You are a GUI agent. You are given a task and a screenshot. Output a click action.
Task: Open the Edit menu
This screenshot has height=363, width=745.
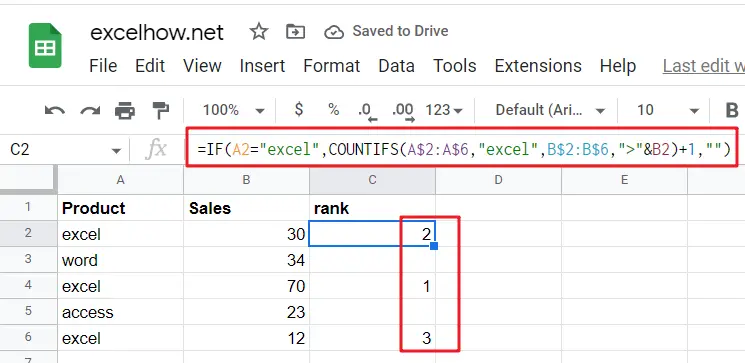(150, 66)
